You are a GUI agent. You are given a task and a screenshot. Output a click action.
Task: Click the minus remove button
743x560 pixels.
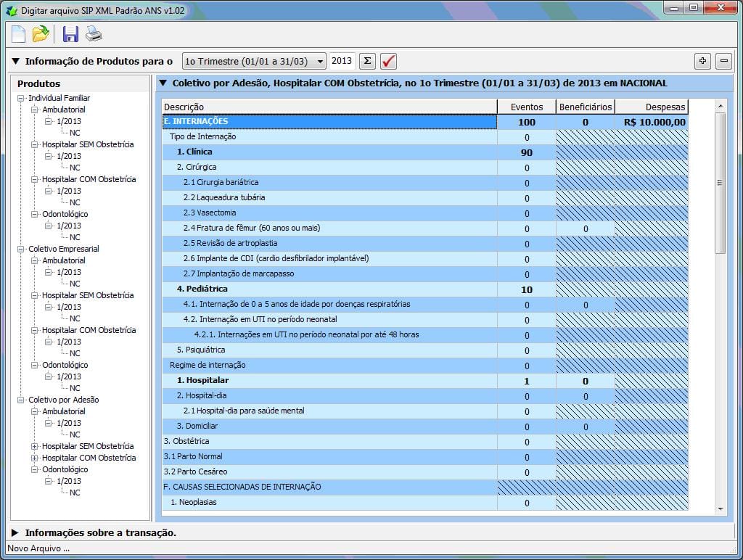click(724, 61)
